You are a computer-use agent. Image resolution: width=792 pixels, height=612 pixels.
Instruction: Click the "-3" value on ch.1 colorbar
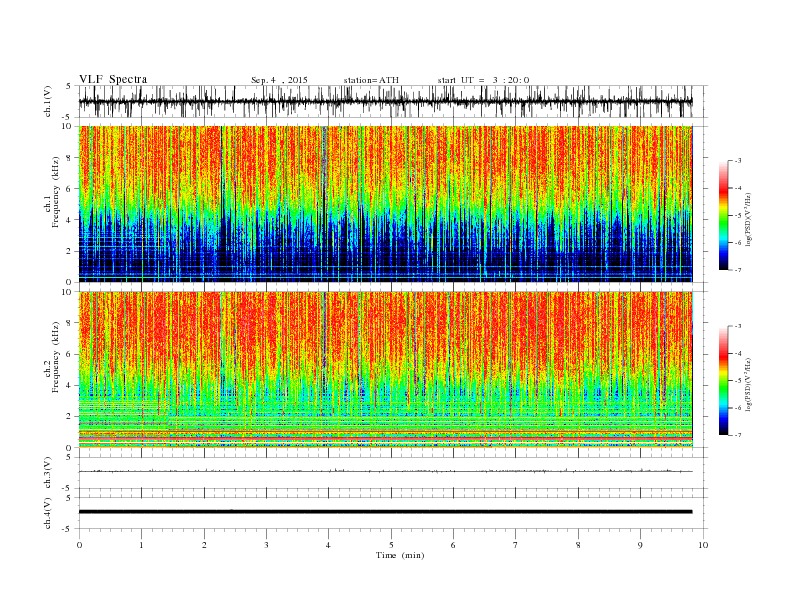(x=737, y=161)
